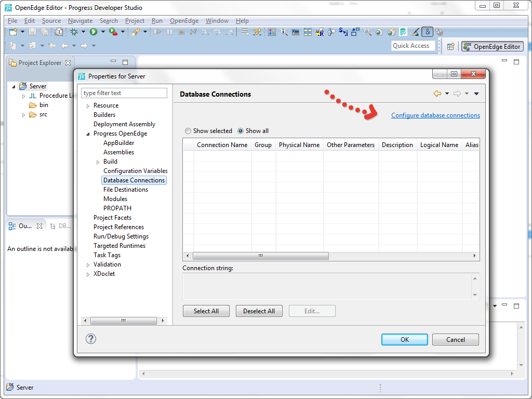The width and height of the screenshot is (532, 399).
Task: Click the print preview icon in toolbar
Action: (x=59, y=32)
